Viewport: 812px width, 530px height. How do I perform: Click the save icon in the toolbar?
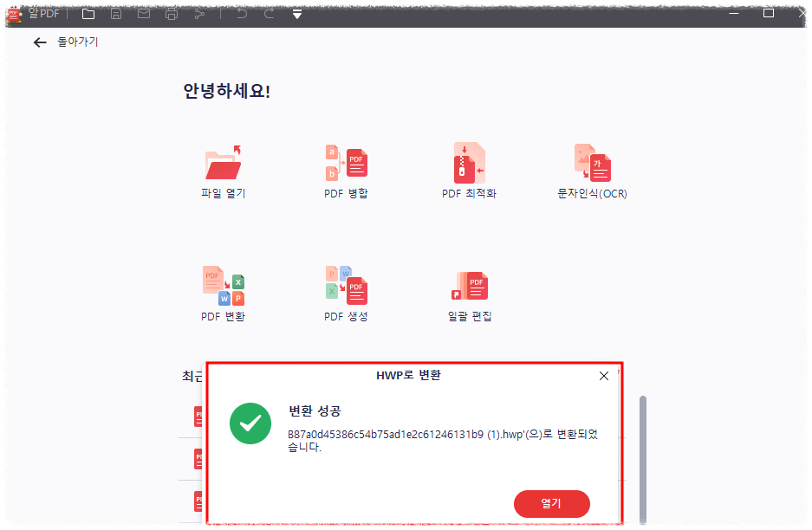pos(116,13)
